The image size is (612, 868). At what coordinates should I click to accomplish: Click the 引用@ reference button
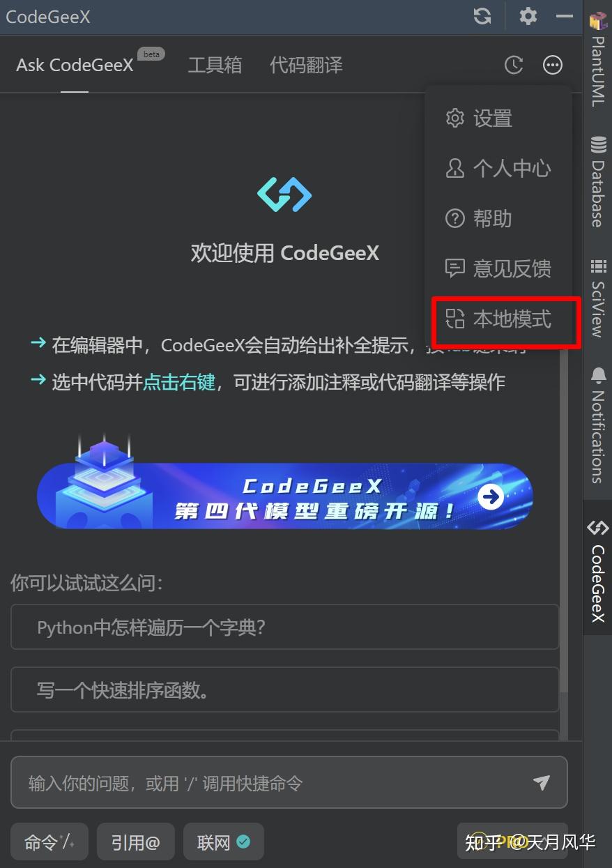point(135,842)
